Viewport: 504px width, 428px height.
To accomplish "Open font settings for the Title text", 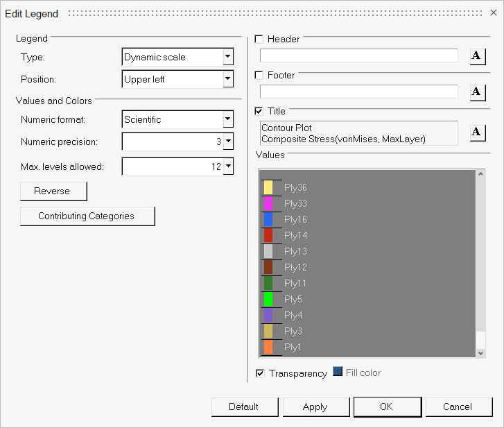I will point(478,132).
